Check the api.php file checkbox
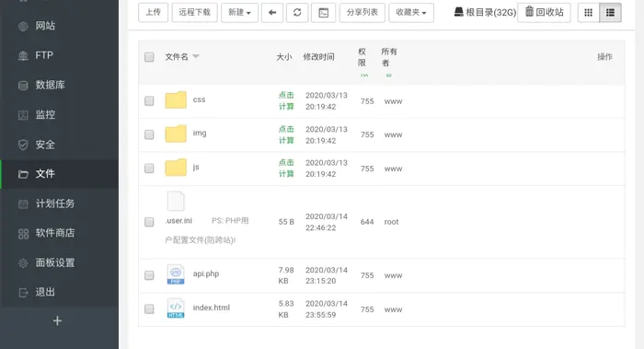Viewport: 644px width, 349px height. pos(149,275)
